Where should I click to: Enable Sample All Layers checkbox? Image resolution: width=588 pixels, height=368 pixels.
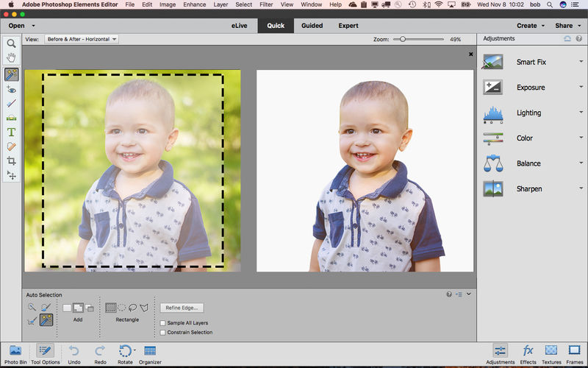[x=162, y=323]
